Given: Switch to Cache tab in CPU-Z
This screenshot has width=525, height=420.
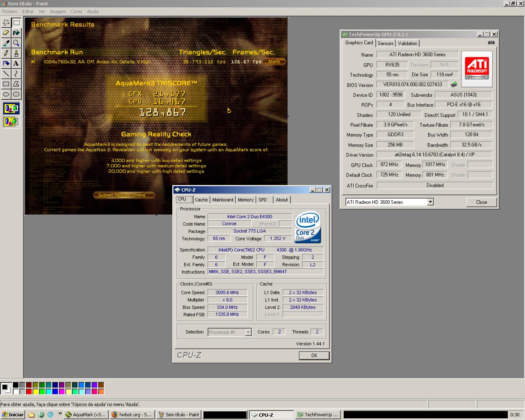Looking at the screenshot, I should coord(201,200).
